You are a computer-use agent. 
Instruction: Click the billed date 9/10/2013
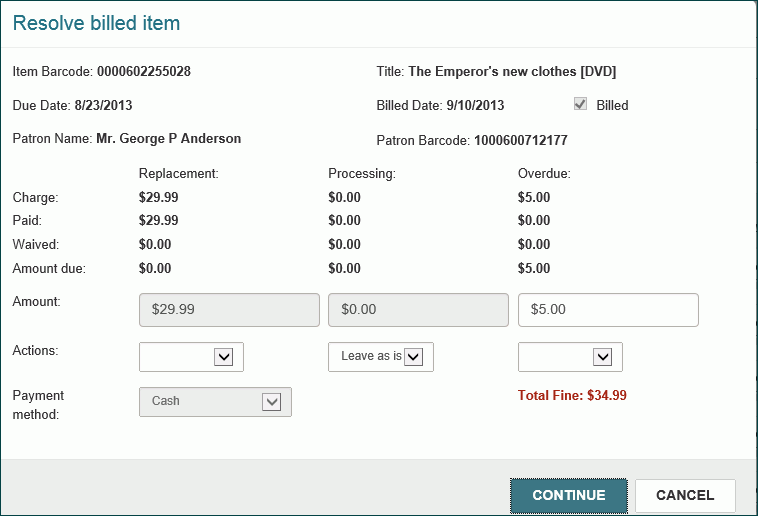pyautogui.click(x=475, y=105)
